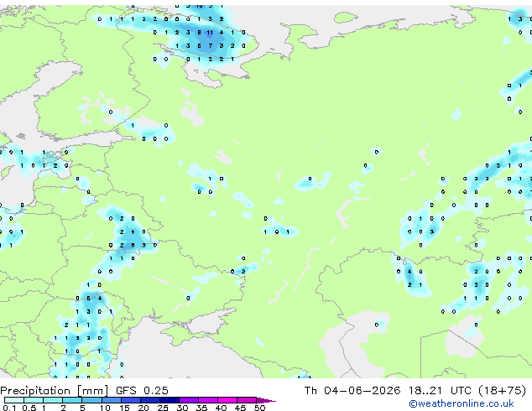Click the '7' precipitation value on the map

[210, 46]
